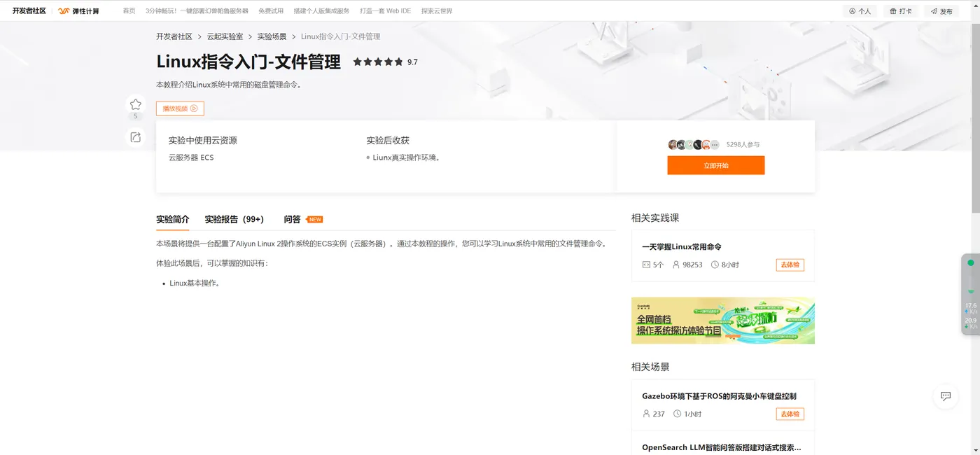Click 实验场景 breadcrumb link
This screenshot has width=980, height=455.
click(272, 36)
